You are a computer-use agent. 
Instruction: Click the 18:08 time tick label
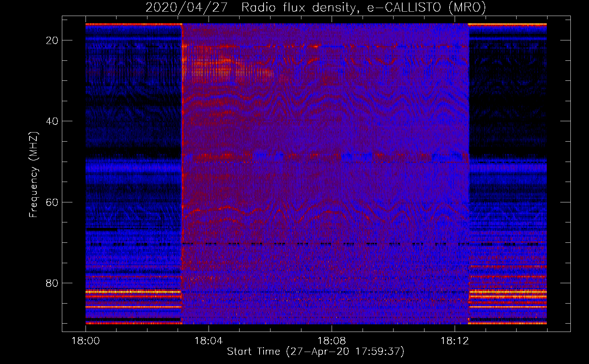pyautogui.click(x=332, y=341)
